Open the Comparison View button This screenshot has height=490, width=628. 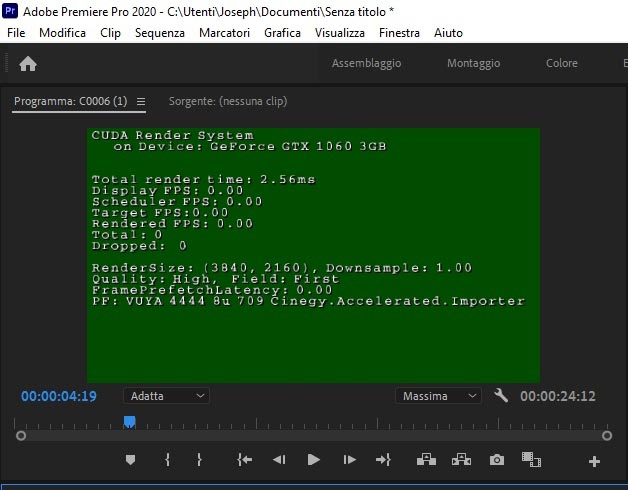click(531, 460)
